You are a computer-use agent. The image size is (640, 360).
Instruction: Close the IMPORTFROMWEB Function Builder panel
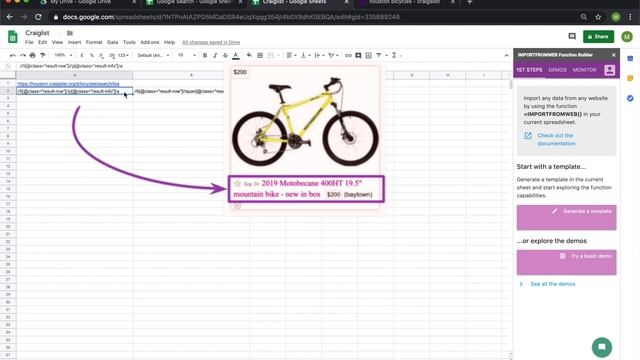pyautogui.click(x=613, y=55)
